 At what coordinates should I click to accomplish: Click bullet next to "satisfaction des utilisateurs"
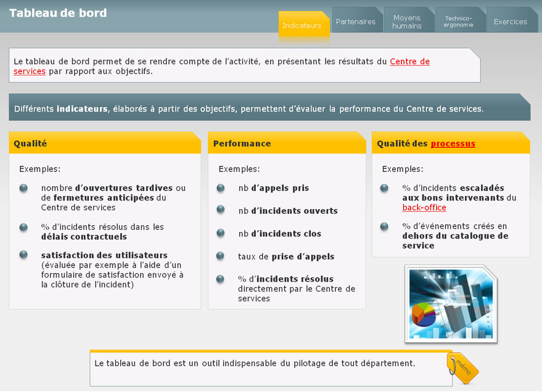coord(24,255)
